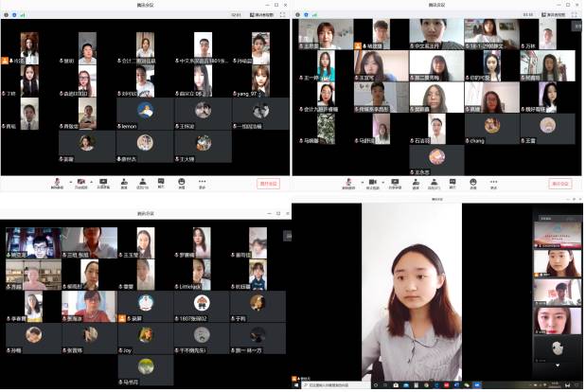Open manage members icon in top-left meeting toolbar

(142, 181)
